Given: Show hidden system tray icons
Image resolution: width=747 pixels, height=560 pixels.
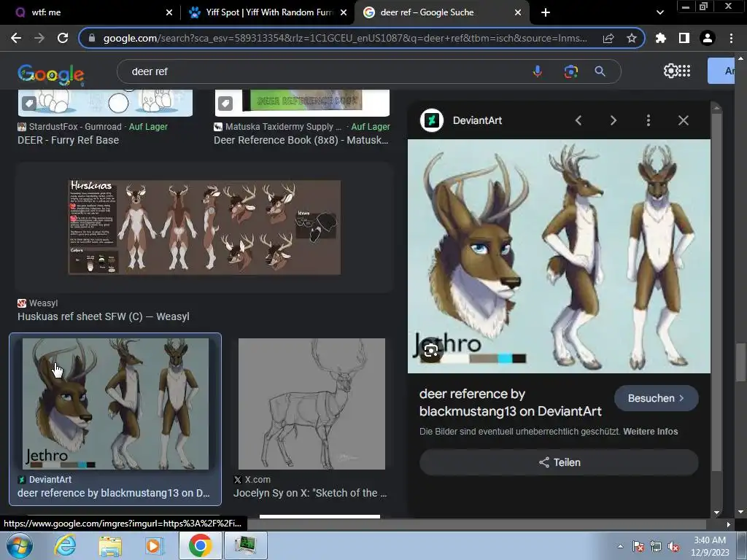Looking at the screenshot, I should 620,546.
